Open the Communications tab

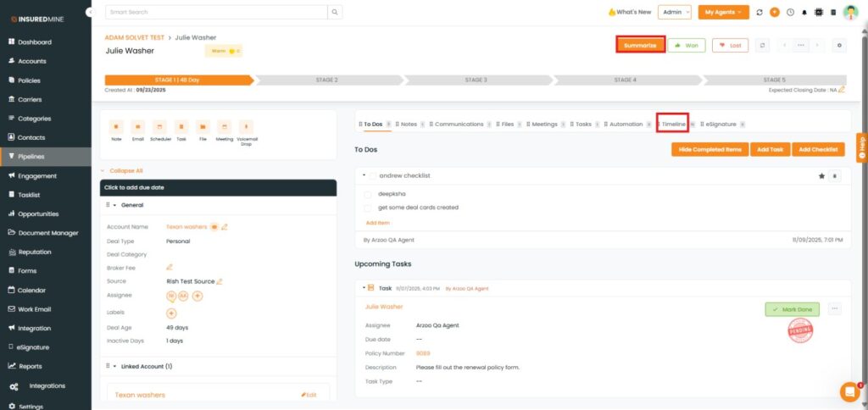coord(459,124)
